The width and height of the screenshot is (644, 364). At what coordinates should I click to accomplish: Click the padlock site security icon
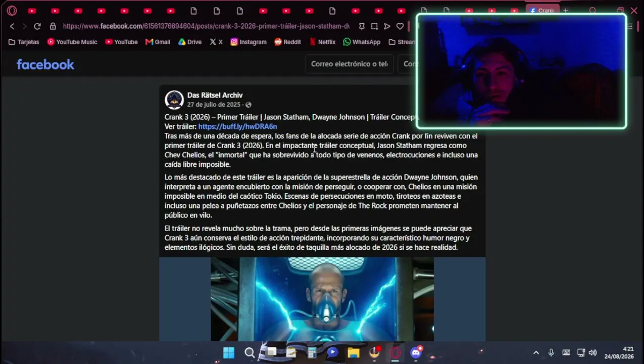pos(53,26)
